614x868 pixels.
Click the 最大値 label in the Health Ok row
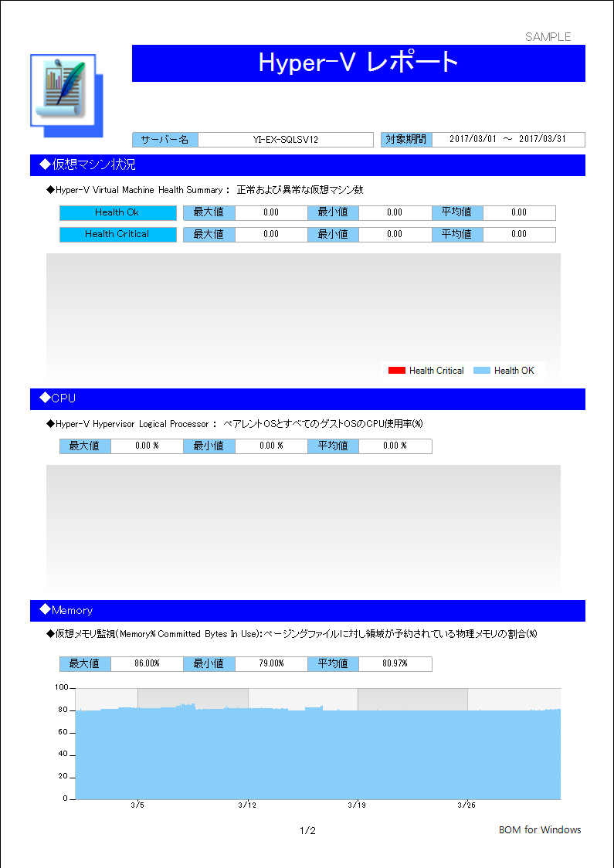click(209, 212)
